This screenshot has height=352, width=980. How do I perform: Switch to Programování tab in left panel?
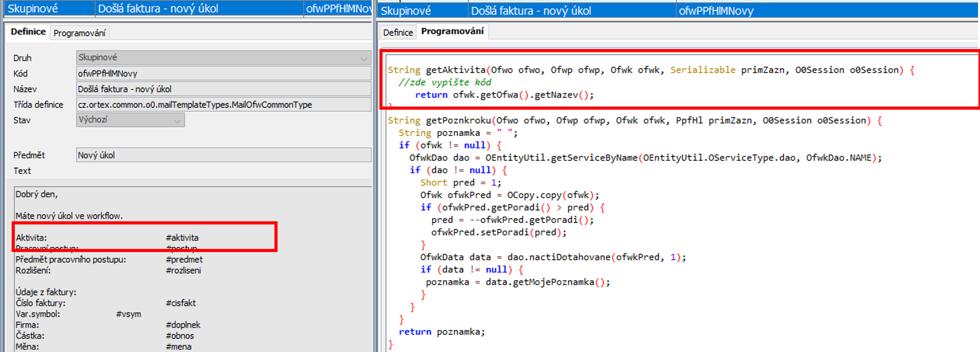(x=79, y=33)
